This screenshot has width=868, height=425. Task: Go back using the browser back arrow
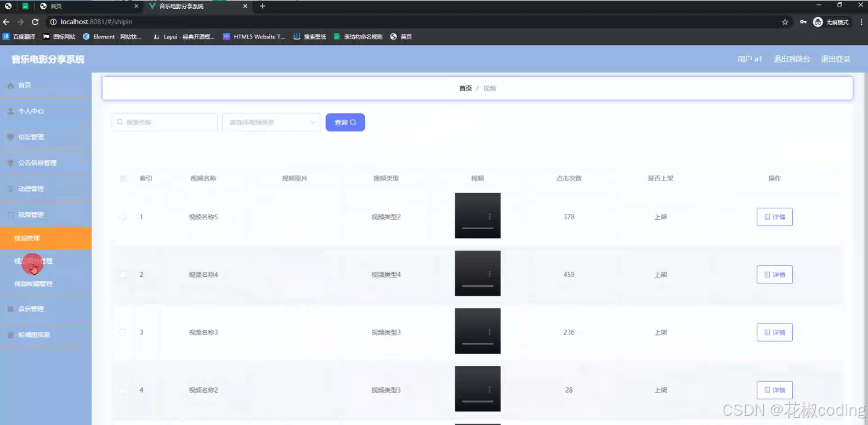6,22
